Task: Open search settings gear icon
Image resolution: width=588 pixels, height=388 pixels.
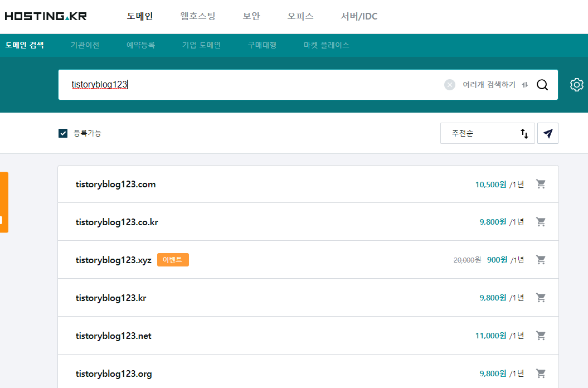Action: click(577, 85)
